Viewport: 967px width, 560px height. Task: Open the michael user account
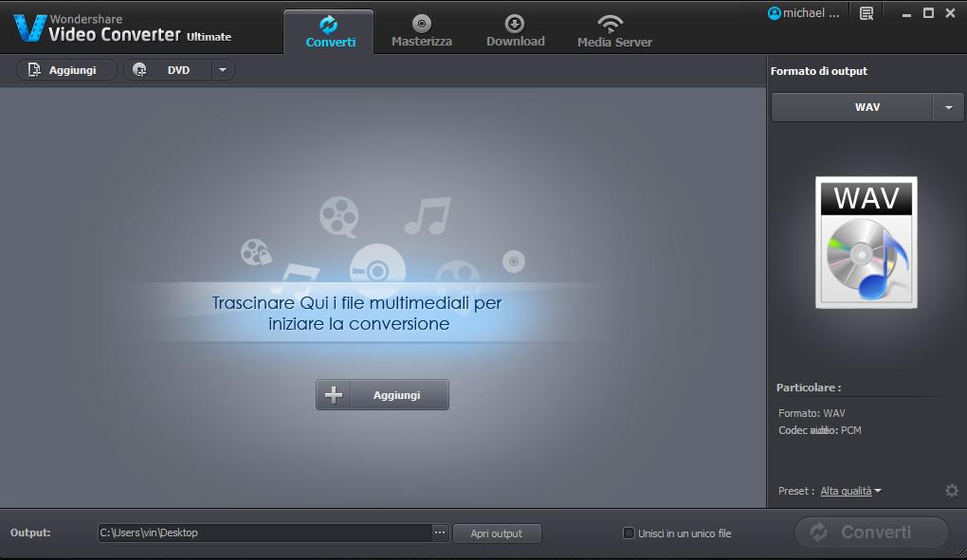pos(804,13)
